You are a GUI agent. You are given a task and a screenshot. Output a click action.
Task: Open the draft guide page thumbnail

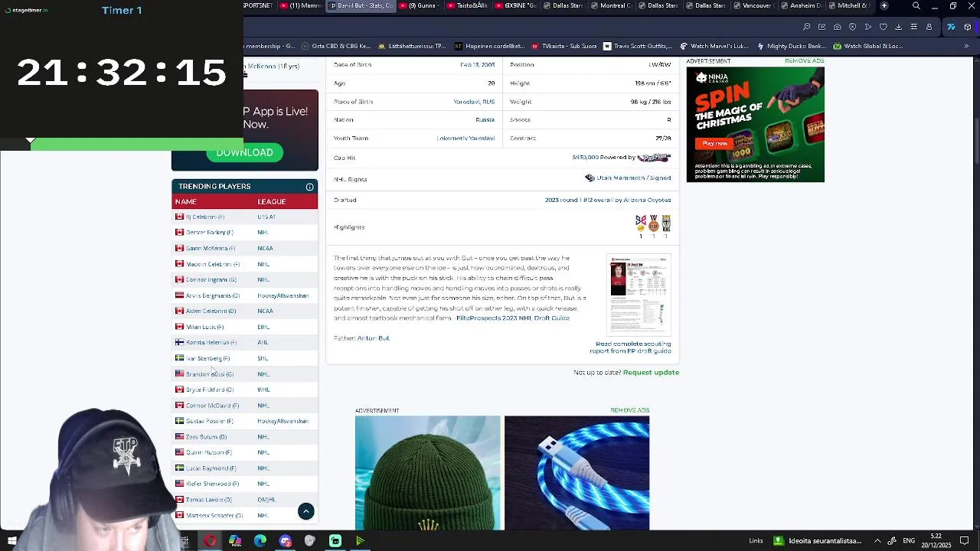click(x=639, y=295)
